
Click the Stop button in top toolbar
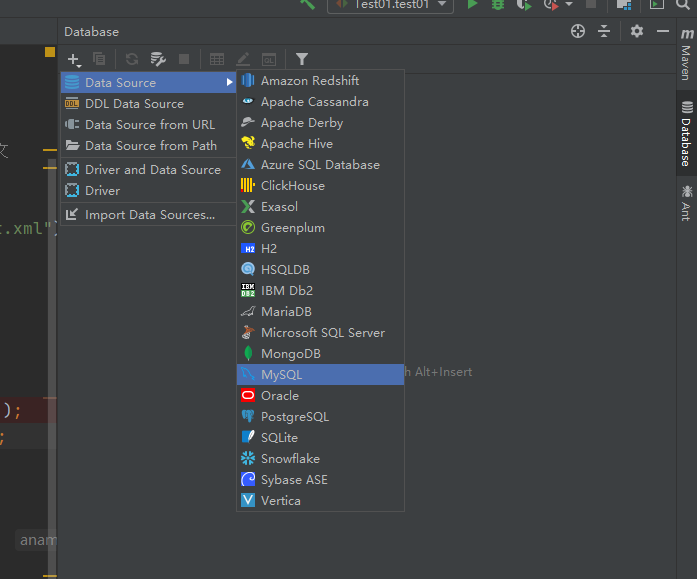[591, 4]
